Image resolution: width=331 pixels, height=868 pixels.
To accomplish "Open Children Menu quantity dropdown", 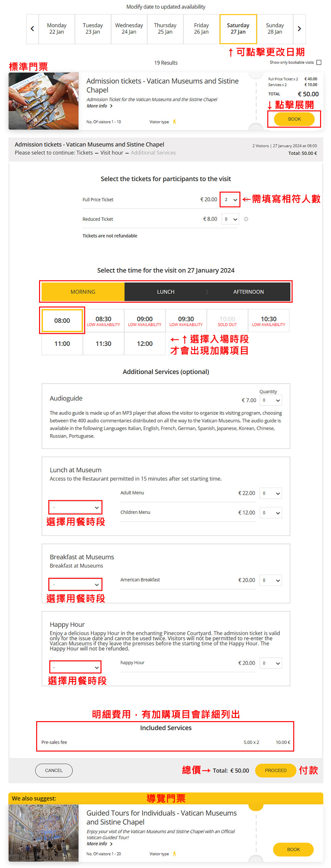I will [x=271, y=513].
